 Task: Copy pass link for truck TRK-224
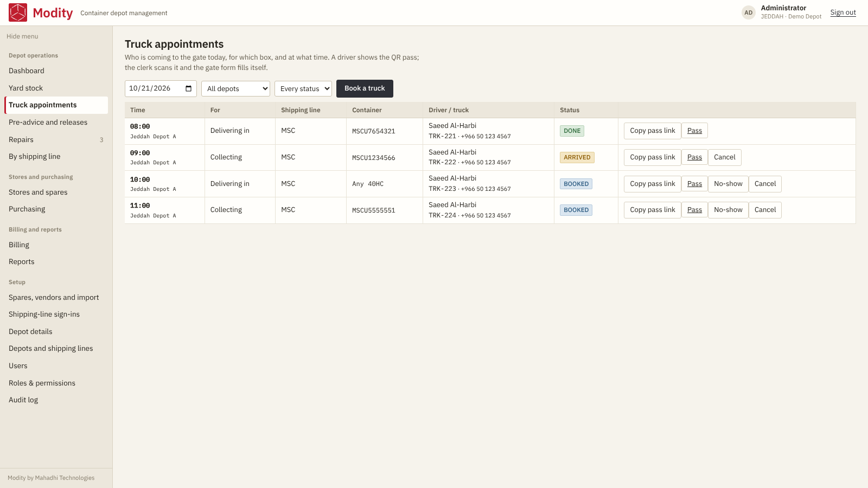[653, 210]
